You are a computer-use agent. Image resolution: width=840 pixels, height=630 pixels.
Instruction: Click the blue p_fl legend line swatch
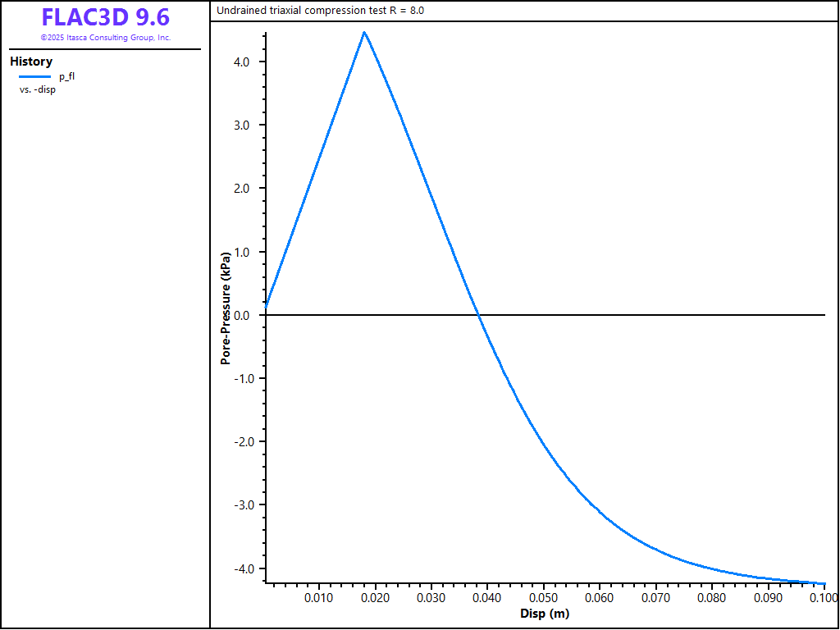coord(34,76)
